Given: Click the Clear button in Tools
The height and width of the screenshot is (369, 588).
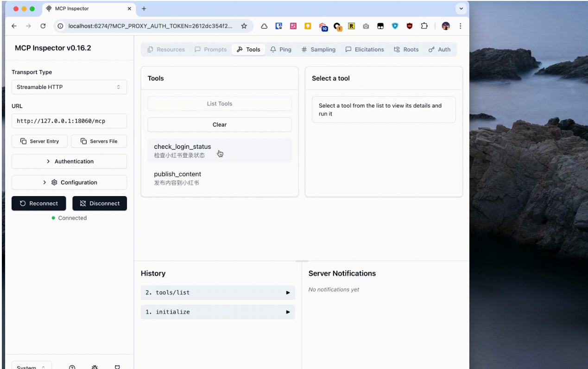Looking at the screenshot, I should tap(220, 125).
